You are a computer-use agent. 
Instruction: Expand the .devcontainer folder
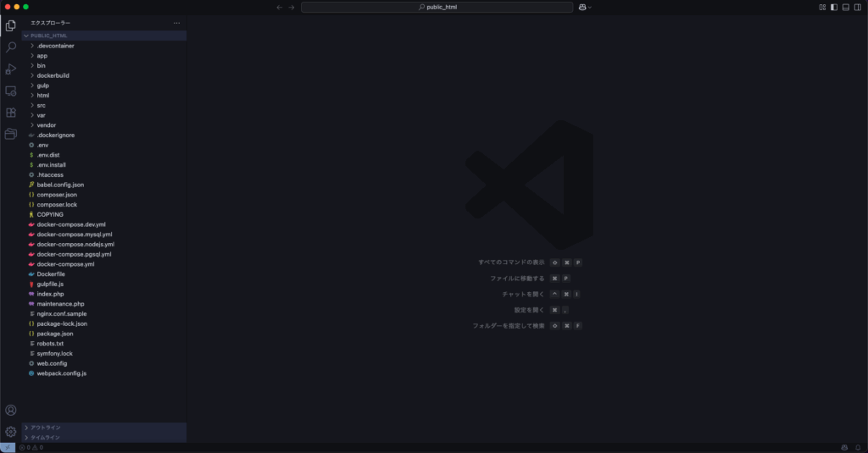click(x=104, y=46)
